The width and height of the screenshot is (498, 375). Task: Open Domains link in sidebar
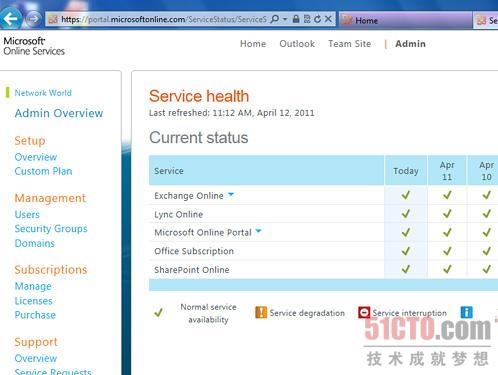click(x=34, y=243)
